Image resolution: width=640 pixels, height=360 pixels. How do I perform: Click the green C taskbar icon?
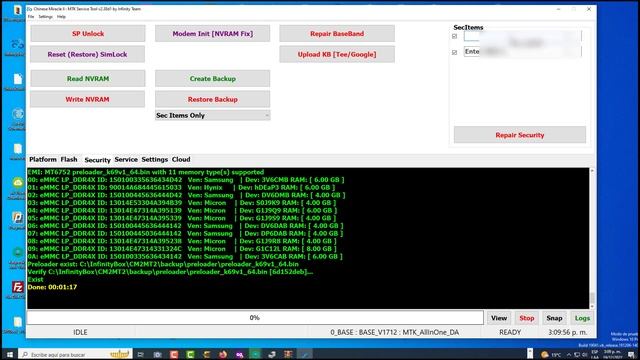(190, 354)
